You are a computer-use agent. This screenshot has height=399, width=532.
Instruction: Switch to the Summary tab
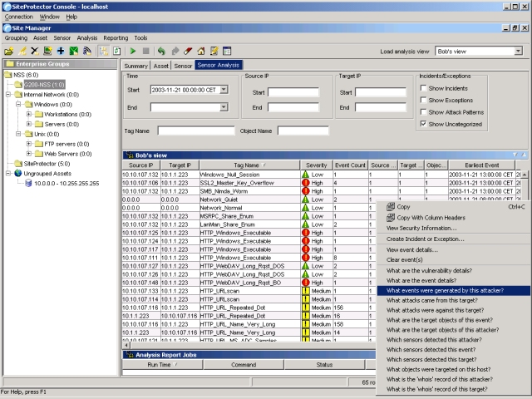(x=135, y=66)
